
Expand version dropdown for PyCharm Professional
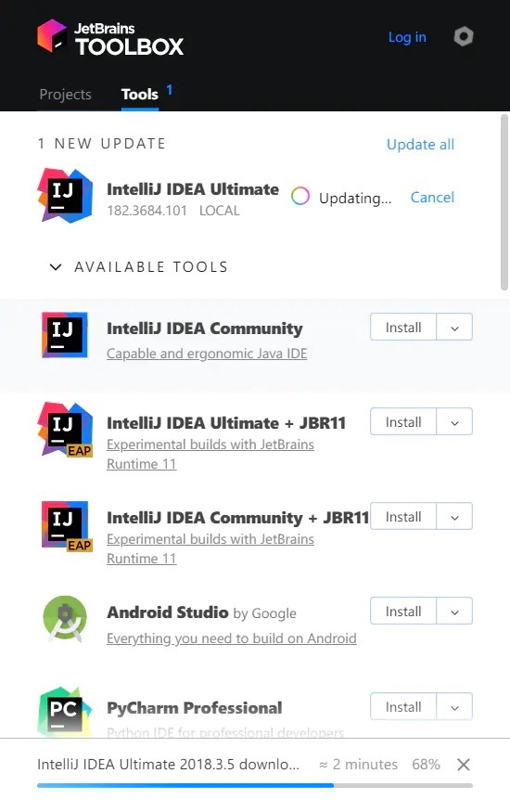pos(454,706)
